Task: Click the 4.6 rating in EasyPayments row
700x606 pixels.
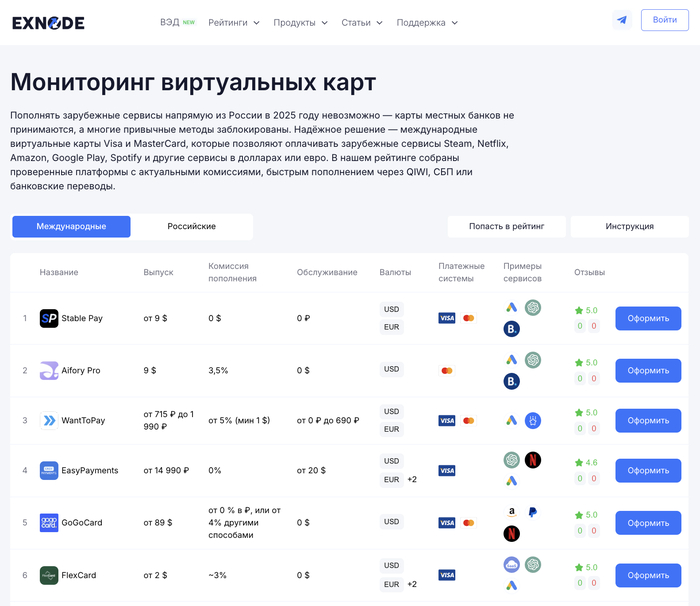Action: [586, 463]
